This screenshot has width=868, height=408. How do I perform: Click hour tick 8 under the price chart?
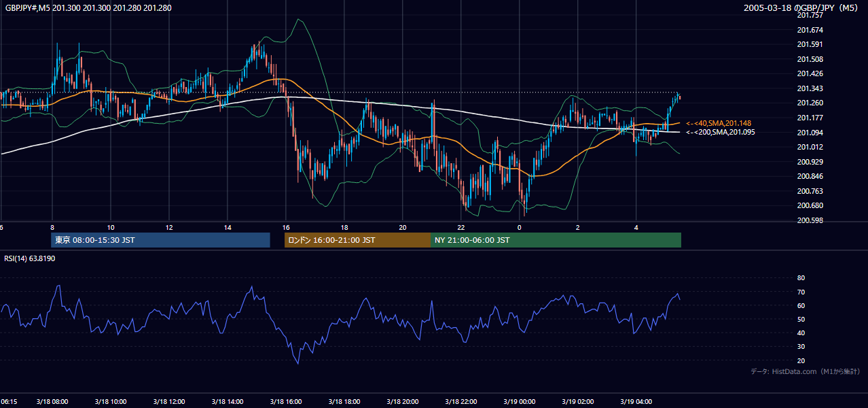pyautogui.click(x=52, y=227)
